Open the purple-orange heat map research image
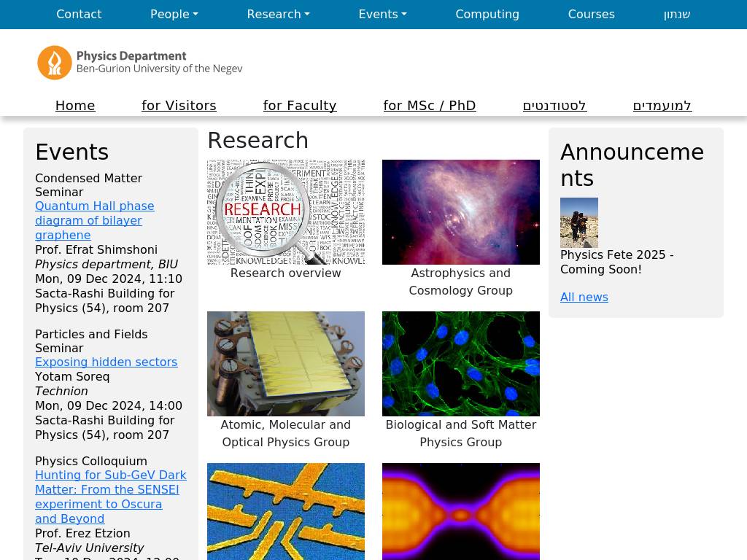The image size is (747, 560). 460,511
